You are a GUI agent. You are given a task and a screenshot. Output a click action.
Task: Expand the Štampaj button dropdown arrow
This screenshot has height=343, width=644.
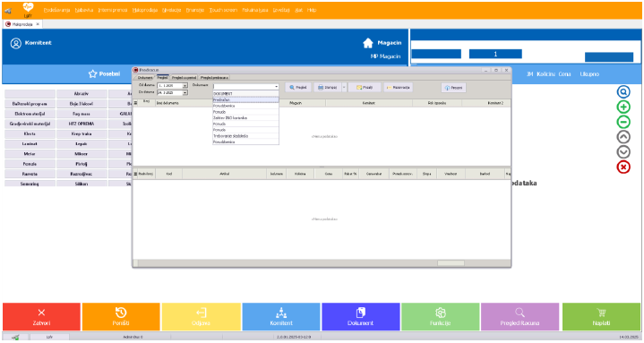[344, 88]
